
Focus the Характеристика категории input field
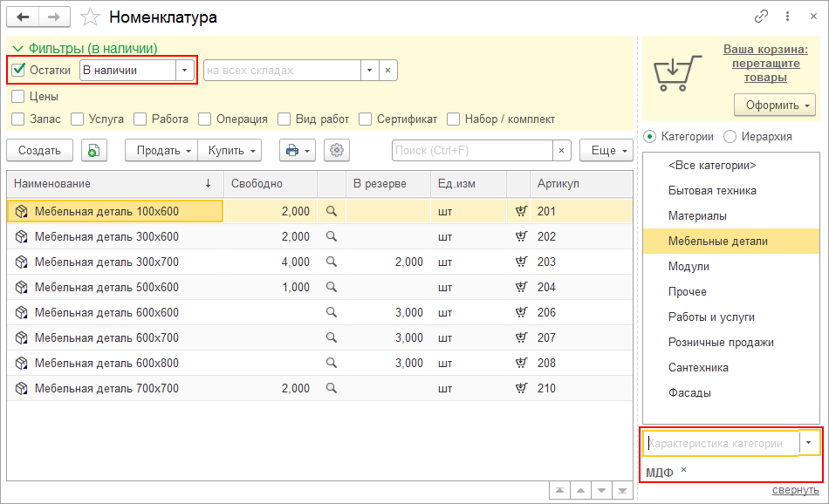tap(722, 443)
